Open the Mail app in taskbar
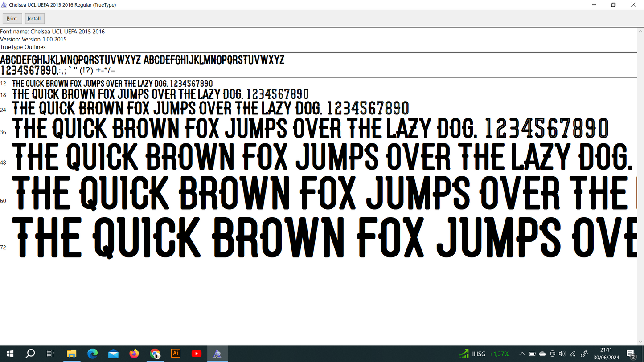Screen dimensions: 644x362 click(x=113, y=354)
